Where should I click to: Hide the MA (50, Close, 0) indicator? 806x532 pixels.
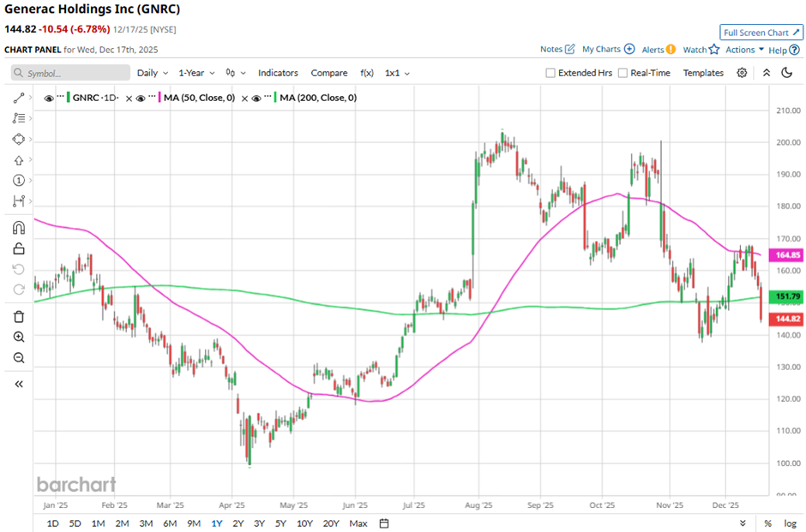coord(141,98)
